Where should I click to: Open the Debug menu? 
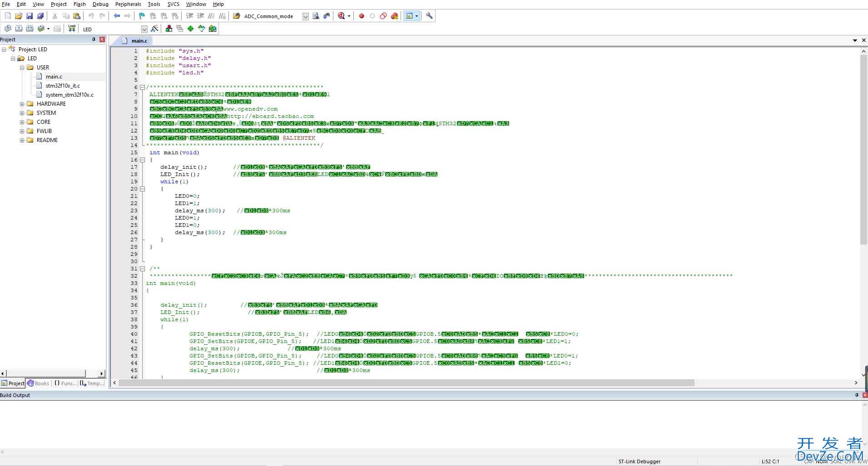(x=100, y=4)
